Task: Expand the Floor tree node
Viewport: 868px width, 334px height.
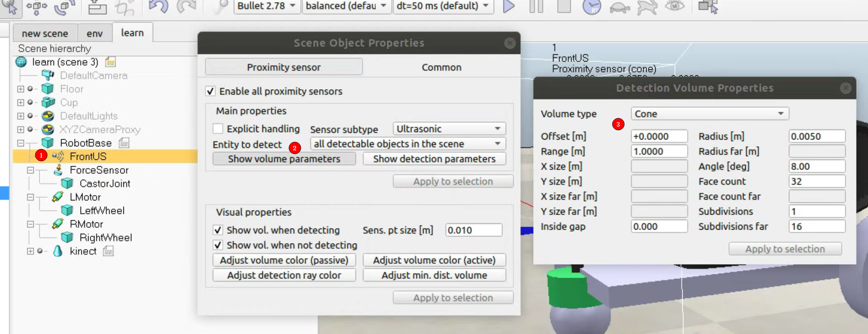Action: pyautogui.click(x=21, y=89)
